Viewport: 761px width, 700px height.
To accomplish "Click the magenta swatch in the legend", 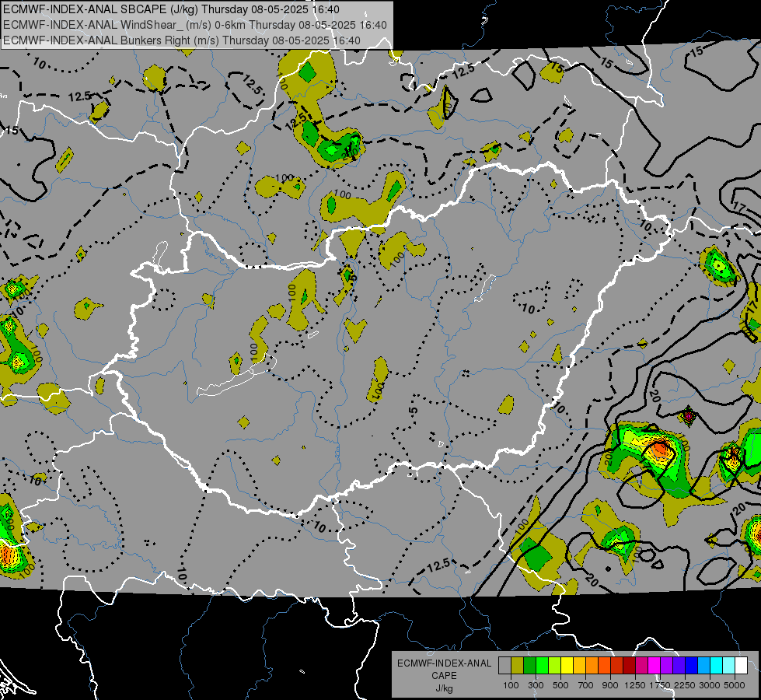I will tap(655, 666).
